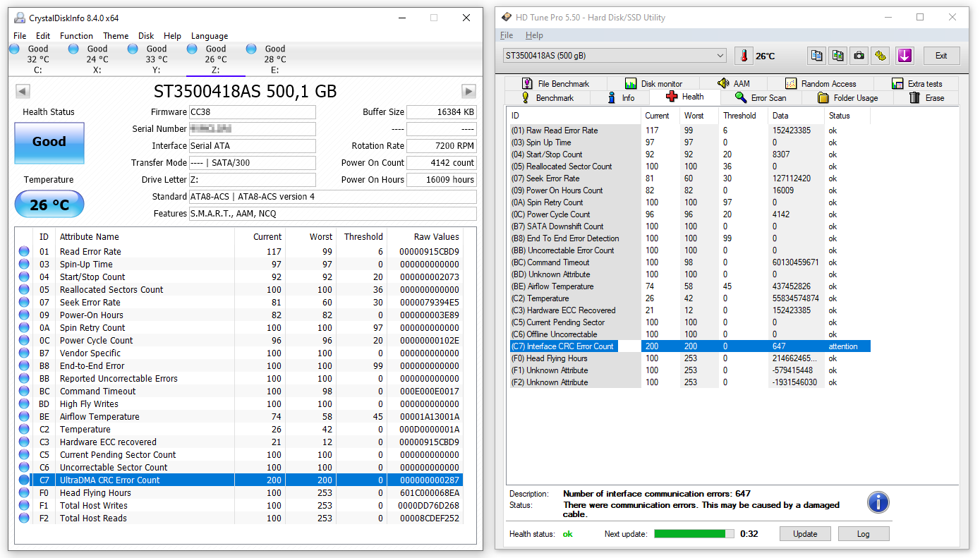
Task: Open File menu in CrystalDiskInfo
Action: (20, 36)
